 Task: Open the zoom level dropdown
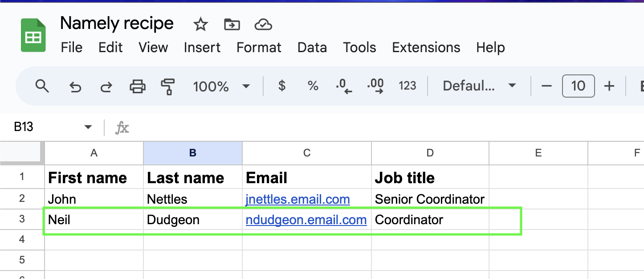tap(222, 86)
